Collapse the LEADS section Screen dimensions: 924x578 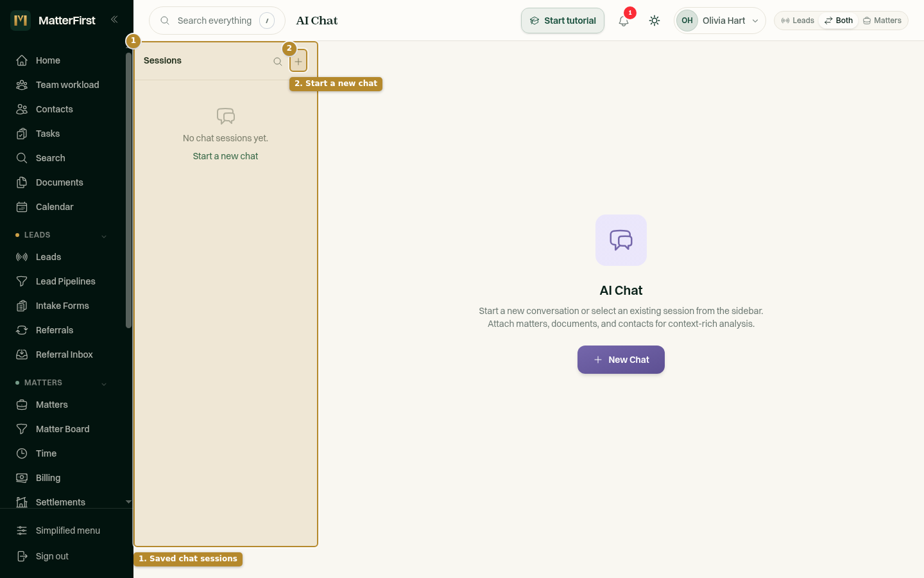point(104,236)
